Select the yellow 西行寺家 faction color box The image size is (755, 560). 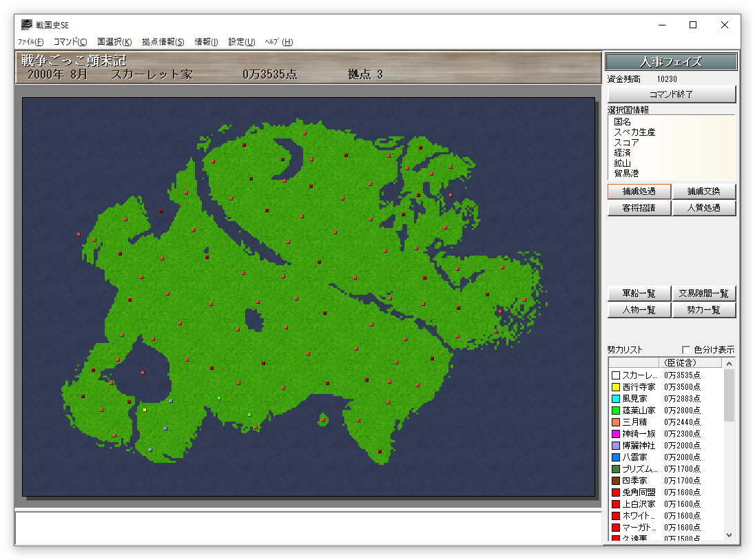pos(616,387)
